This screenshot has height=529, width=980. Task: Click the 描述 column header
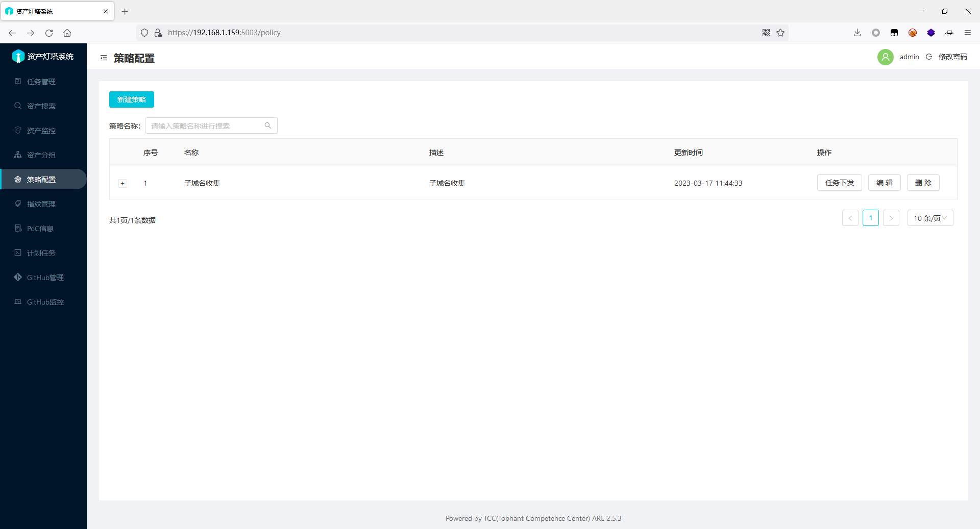[436, 153]
